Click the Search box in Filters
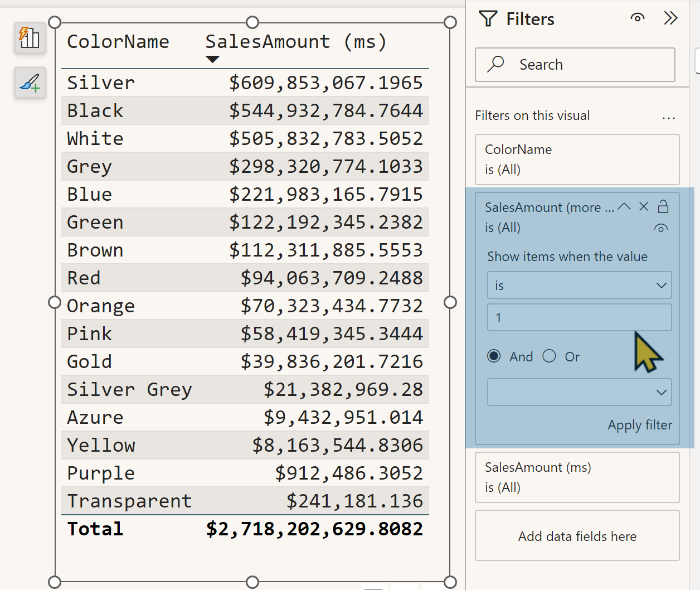Screen dimensions: 700x590 575,65
